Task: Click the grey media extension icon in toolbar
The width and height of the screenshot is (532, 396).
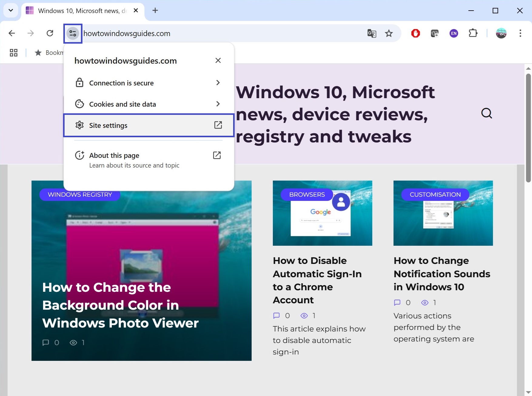Action: pyautogui.click(x=435, y=33)
